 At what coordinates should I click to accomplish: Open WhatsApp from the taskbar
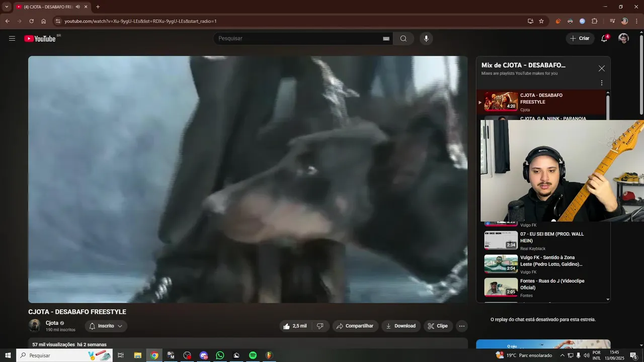pos(220,355)
